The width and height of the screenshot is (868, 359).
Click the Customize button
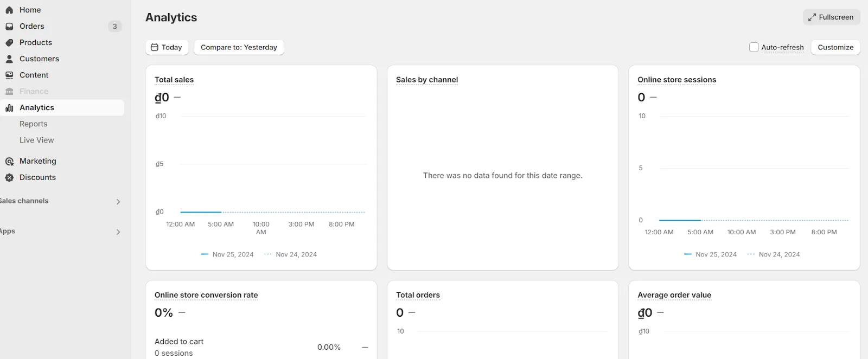[x=835, y=47]
